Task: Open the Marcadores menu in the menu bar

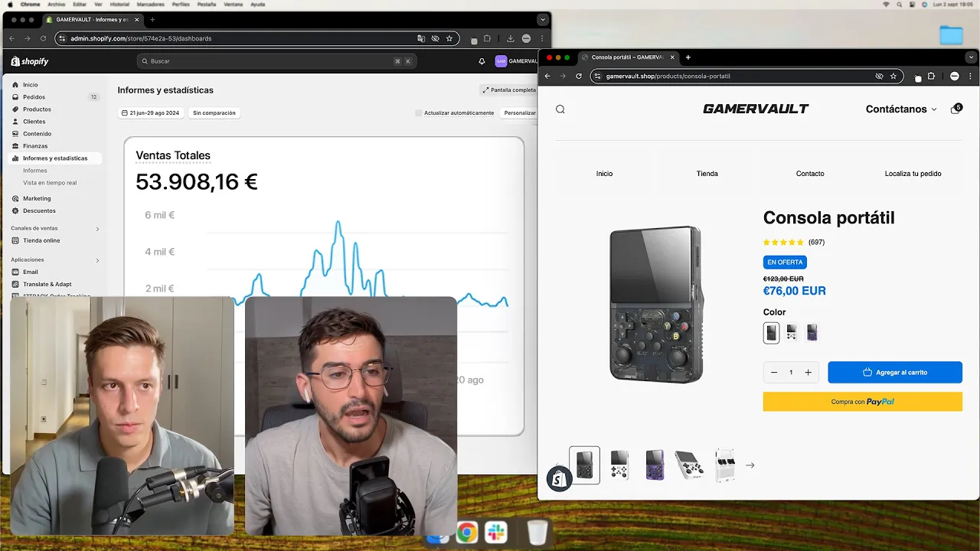Action: tap(150, 5)
